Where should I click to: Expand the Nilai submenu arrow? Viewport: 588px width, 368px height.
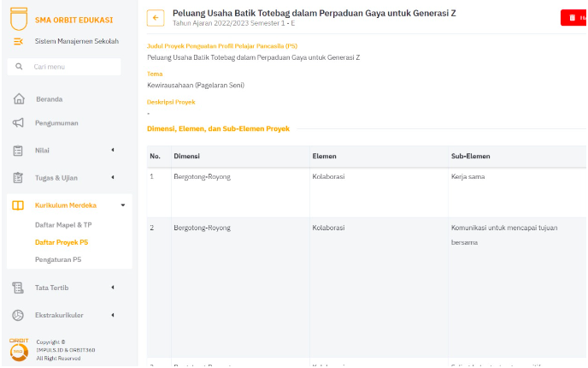coord(113,151)
